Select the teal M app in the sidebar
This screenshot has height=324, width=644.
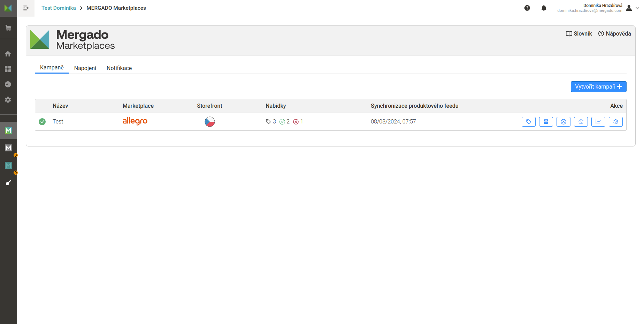(8, 165)
